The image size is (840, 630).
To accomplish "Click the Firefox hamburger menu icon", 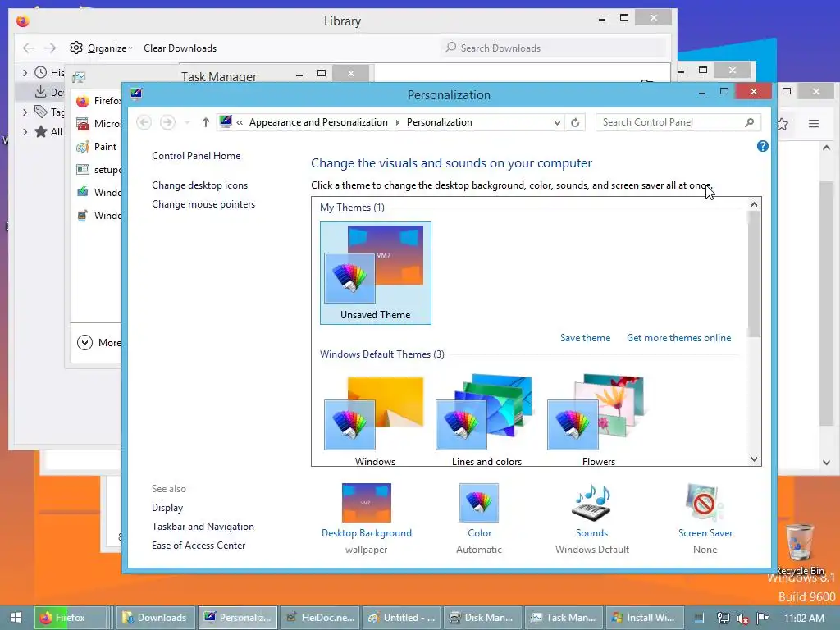I will (x=814, y=124).
